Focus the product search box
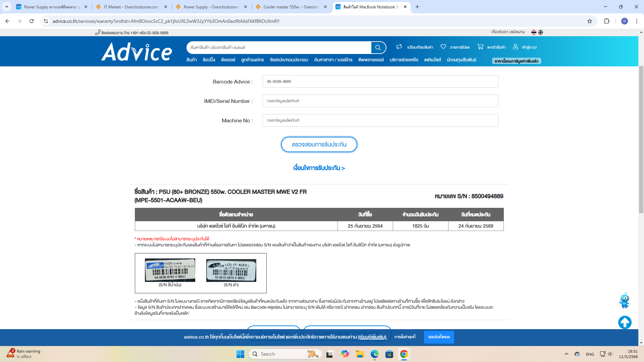Viewport: 644px width, 362px height. tap(279, 48)
